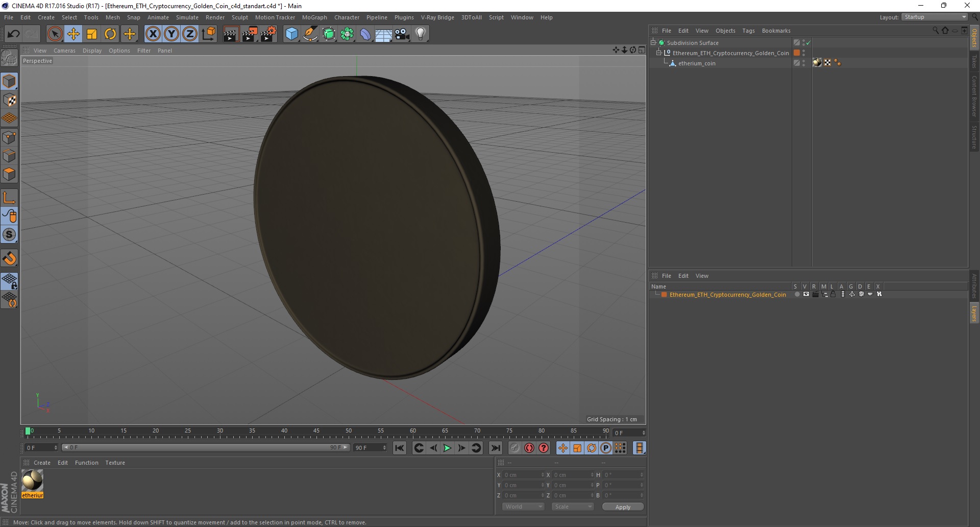The width and height of the screenshot is (980, 527).
Task: Open the spline Pen tool icon
Action: coord(310,34)
